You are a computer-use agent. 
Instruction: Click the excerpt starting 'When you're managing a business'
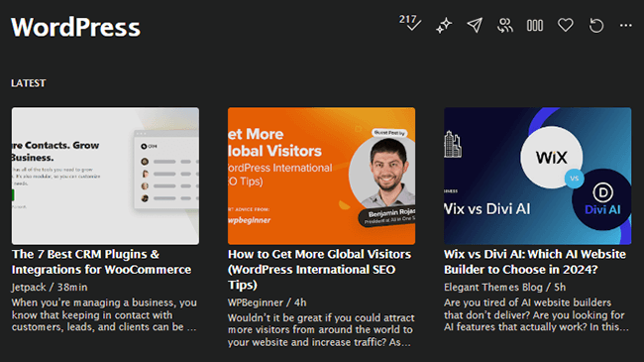coord(104,314)
